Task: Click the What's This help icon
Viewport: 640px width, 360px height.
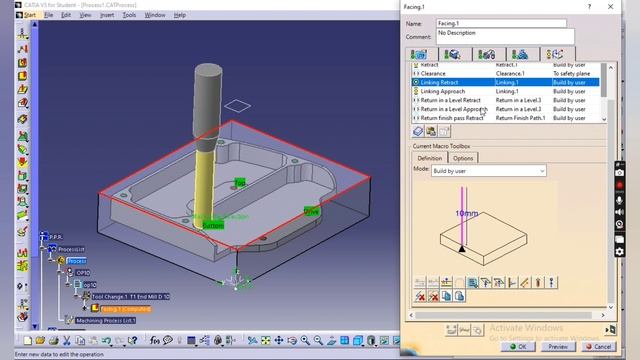Action: pyautogui.click(x=133, y=340)
